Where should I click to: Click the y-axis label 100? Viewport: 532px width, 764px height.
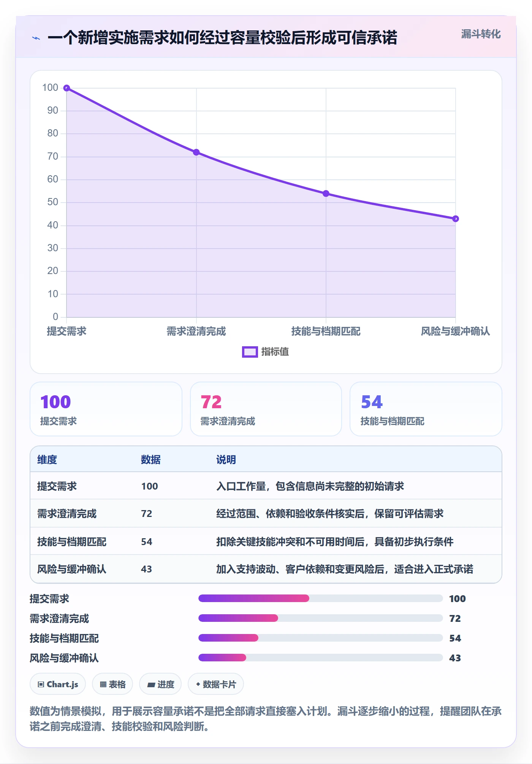coord(50,88)
